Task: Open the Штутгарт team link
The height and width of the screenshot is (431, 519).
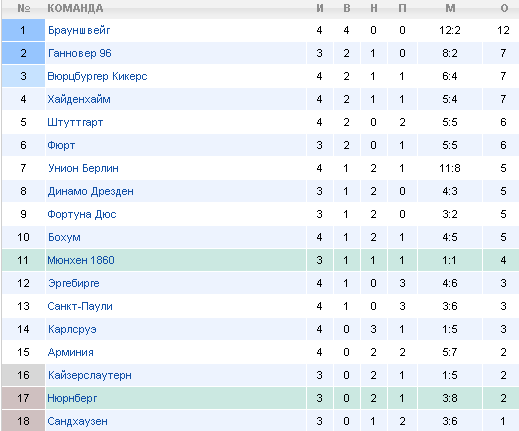Action: 75,122
